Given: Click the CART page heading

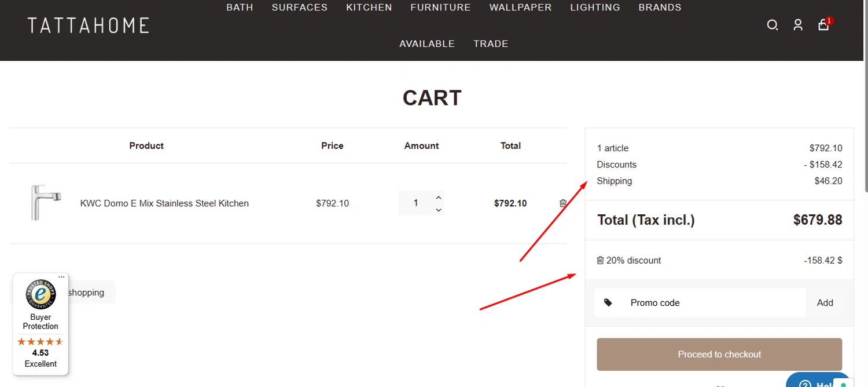Looking at the screenshot, I should [432, 98].
